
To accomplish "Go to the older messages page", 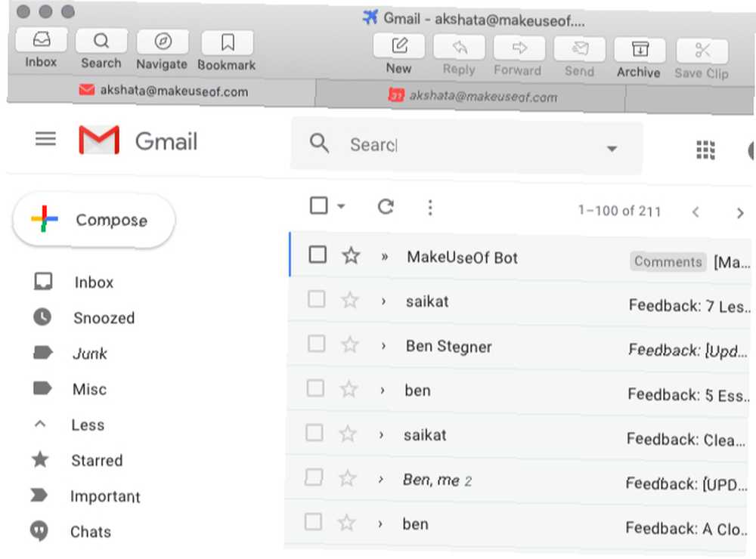I will tap(740, 213).
